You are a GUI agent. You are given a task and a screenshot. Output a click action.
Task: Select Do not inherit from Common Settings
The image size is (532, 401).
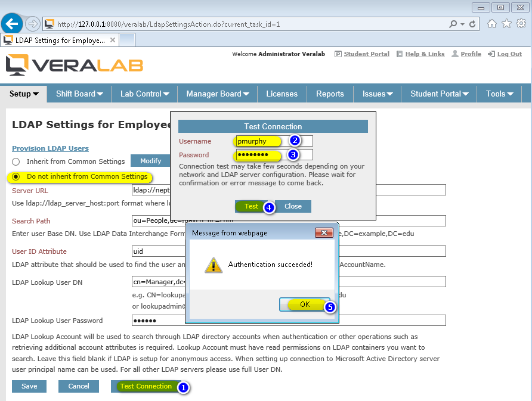click(x=16, y=176)
